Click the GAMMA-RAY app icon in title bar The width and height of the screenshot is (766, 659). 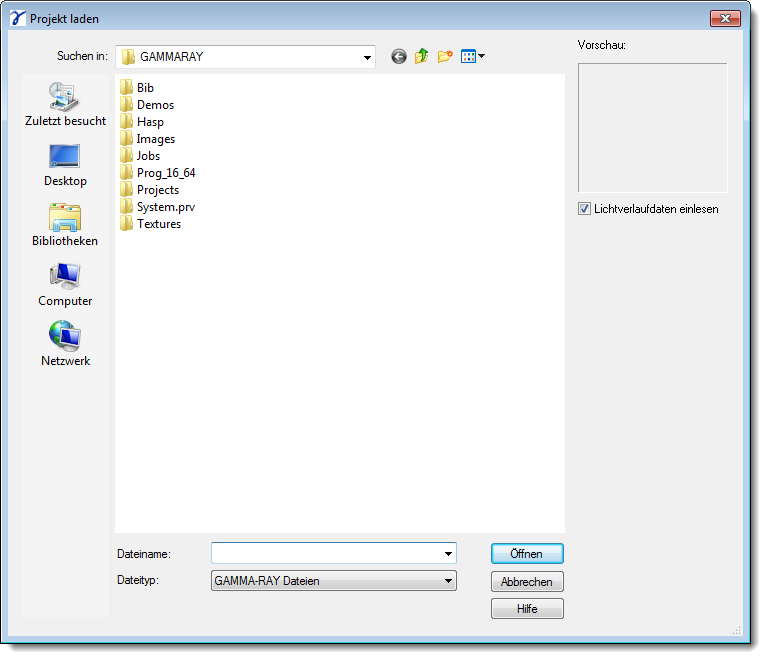pyautogui.click(x=18, y=19)
